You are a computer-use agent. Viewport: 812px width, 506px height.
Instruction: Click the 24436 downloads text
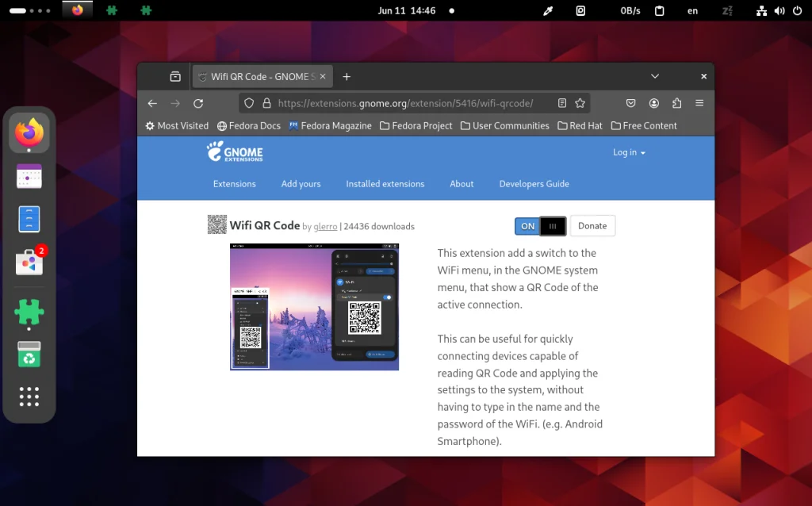379,226
